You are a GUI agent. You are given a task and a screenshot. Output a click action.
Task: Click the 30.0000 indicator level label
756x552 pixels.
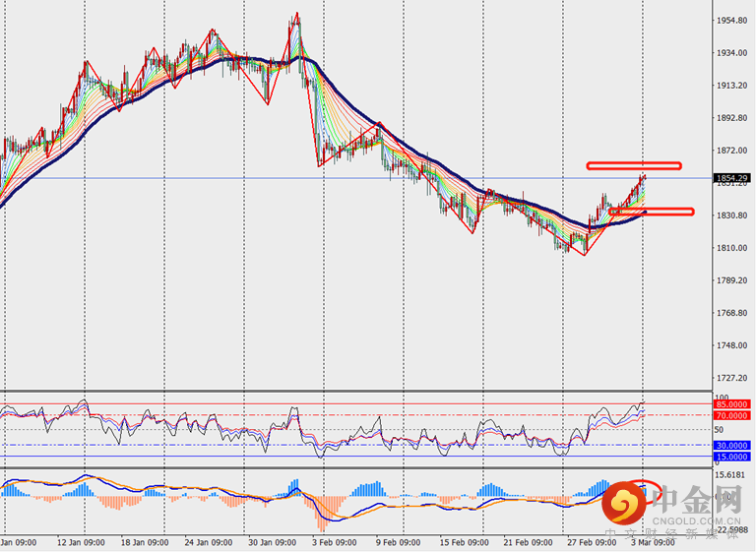coord(731,446)
